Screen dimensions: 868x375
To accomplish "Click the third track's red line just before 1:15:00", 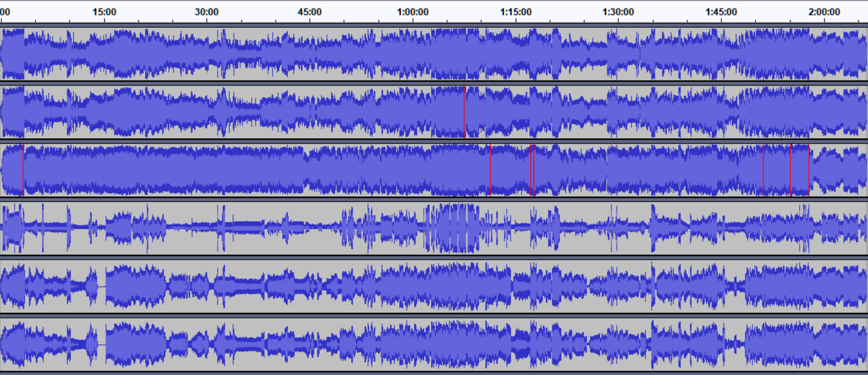I will coord(490,170).
